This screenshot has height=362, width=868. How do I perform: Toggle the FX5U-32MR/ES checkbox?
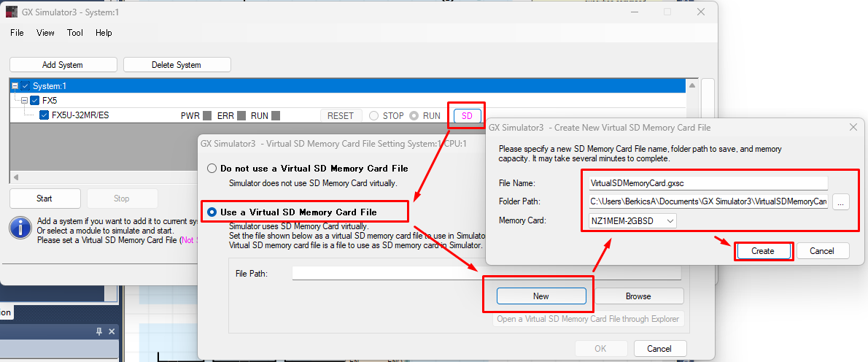coord(44,116)
